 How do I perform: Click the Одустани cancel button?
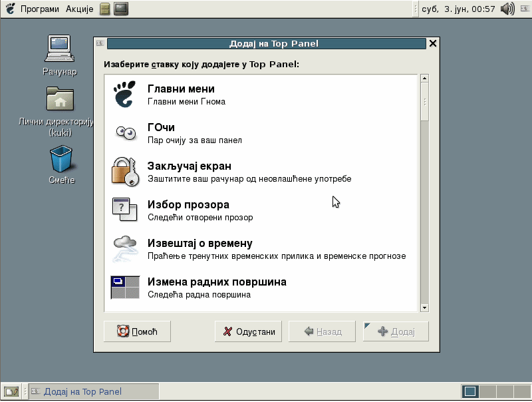point(248,331)
